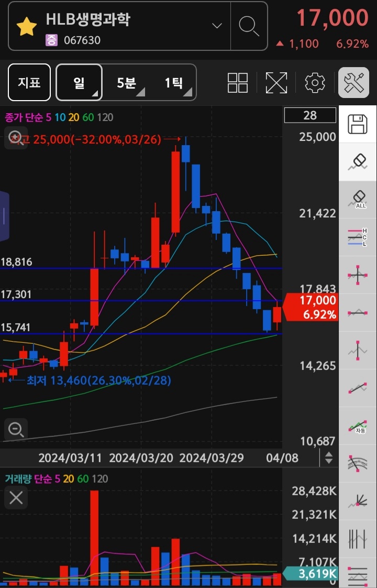Select the 3,619K volume tag

309,574
